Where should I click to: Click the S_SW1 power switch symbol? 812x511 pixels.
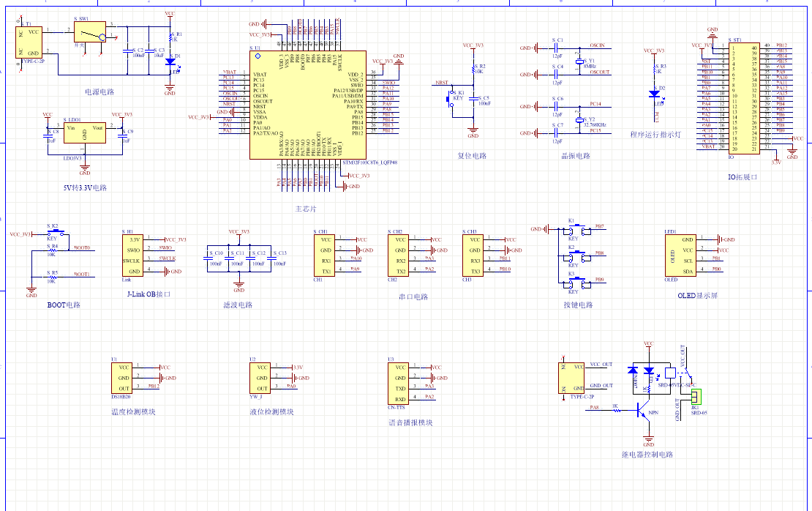click(89, 32)
